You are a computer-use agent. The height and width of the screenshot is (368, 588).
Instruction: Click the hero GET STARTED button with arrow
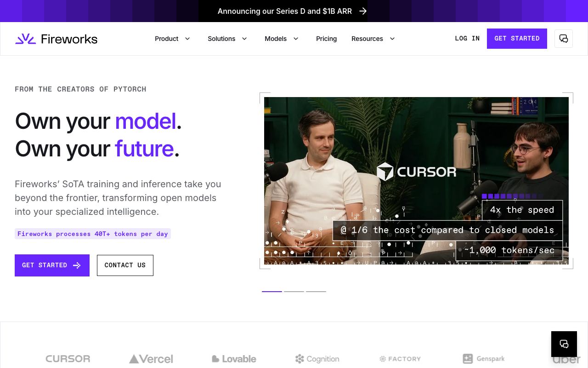(52, 265)
